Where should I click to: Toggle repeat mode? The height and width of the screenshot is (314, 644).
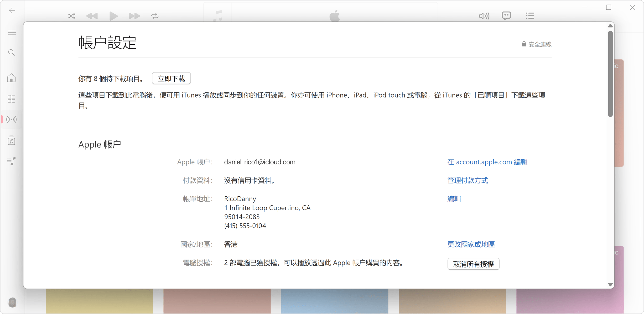[155, 16]
